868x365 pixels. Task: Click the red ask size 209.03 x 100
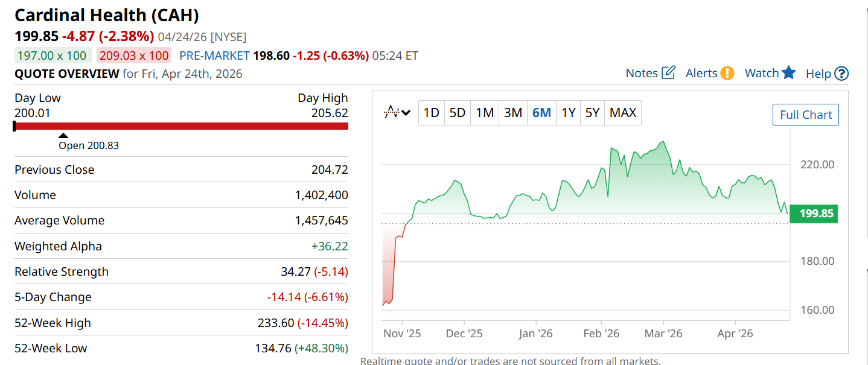(x=134, y=56)
